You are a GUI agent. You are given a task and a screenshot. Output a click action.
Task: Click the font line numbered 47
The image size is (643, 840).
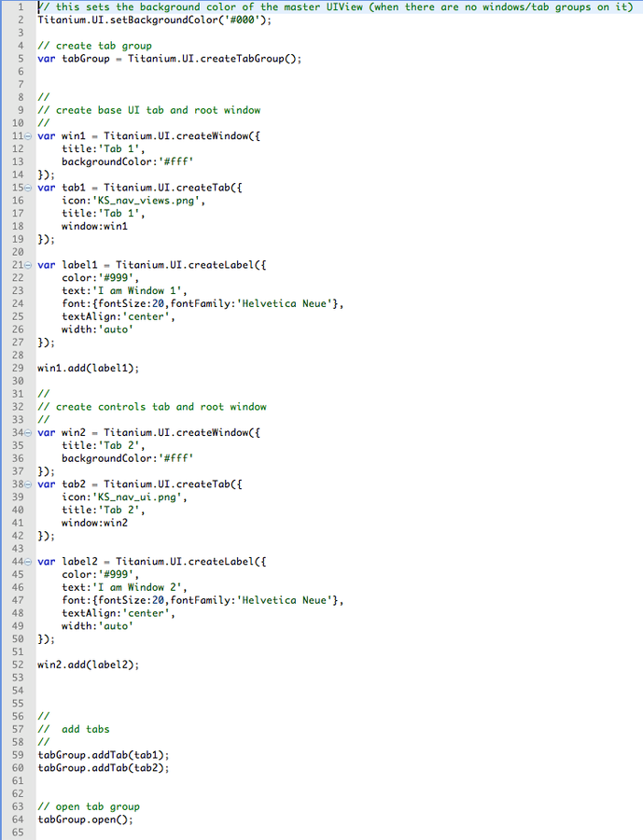[x=203, y=600]
